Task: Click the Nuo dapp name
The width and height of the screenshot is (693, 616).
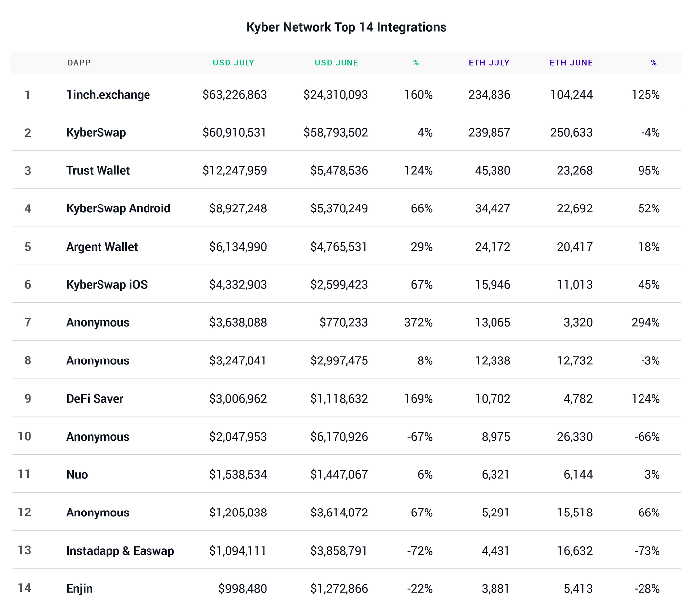Action: click(x=77, y=475)
